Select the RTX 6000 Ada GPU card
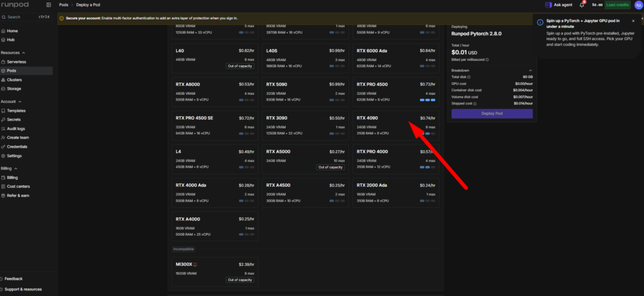The width and height of the screenshot is (644, 296). (x=396, y=58)
